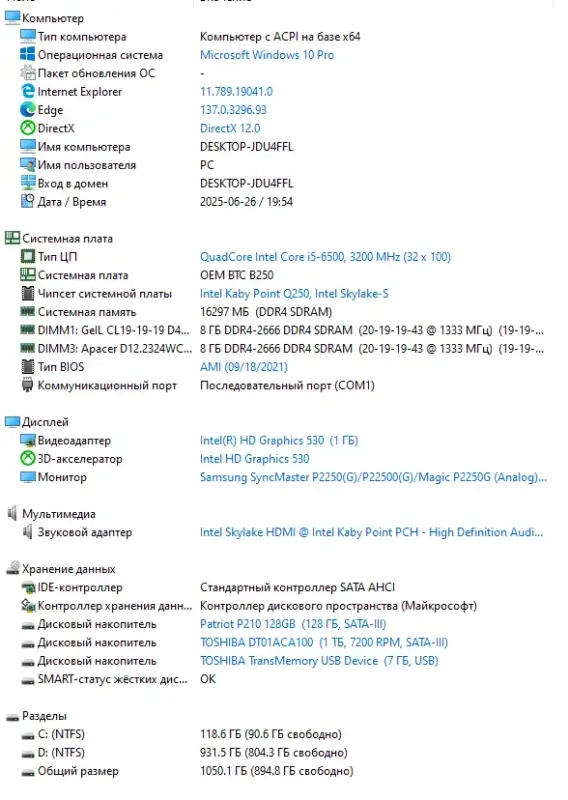Select the Контроллер хранения данн... row label
Viewport: 568px width, 800px height.
(115, 606)
